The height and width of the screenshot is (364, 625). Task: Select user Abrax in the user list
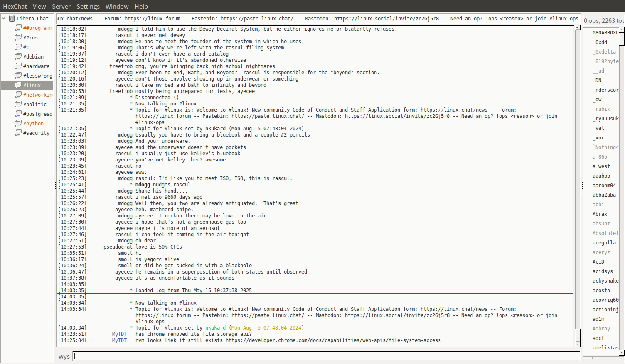600,214
